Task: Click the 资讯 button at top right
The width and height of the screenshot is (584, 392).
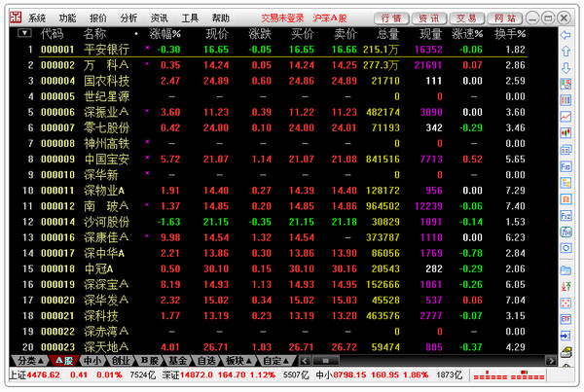Action: point(429,18)
